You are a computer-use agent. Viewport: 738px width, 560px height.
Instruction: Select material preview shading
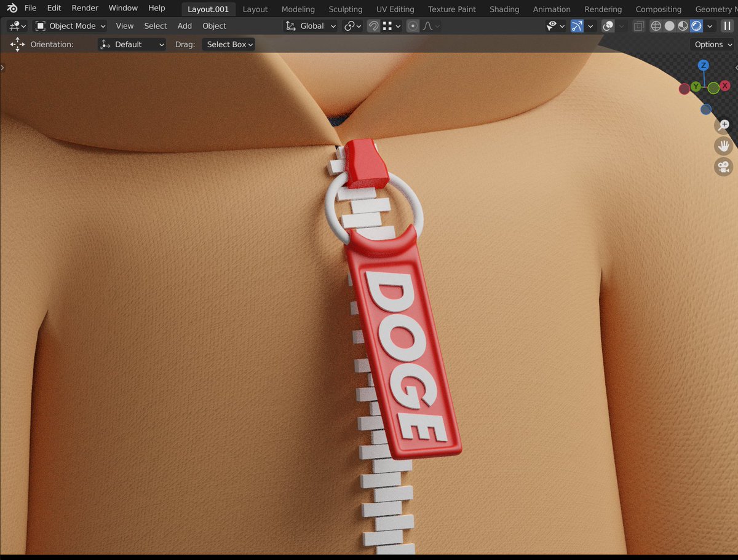(x=683, y=26)
